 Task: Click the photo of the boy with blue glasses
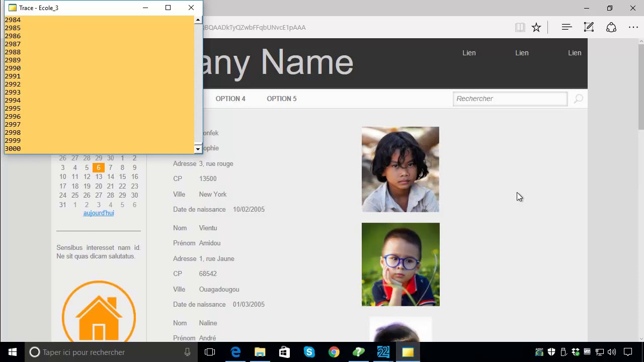400,264
